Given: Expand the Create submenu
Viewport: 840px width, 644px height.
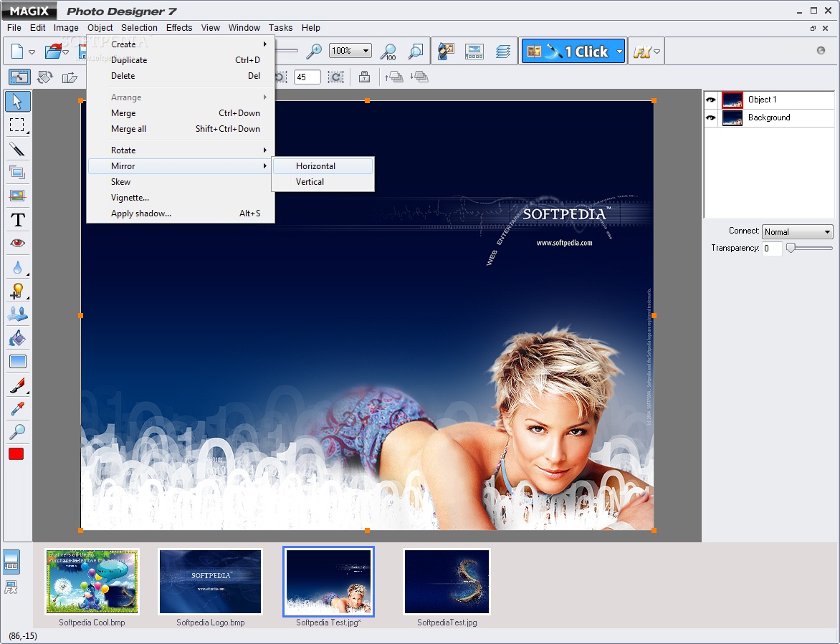Looking at the screenshot, I should coord(181,44).
